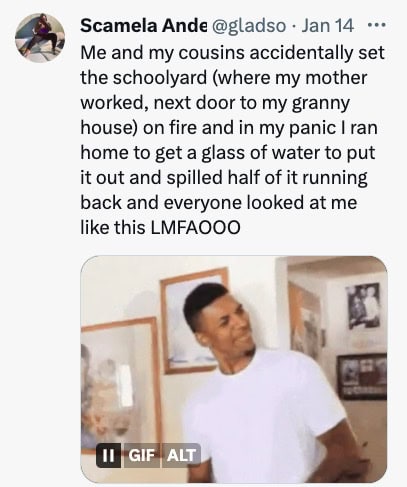Click the word LMFAOOO in the tweet
Image resolution: width=407 pixels, height=487 pixels.
[x=195, y=228]
